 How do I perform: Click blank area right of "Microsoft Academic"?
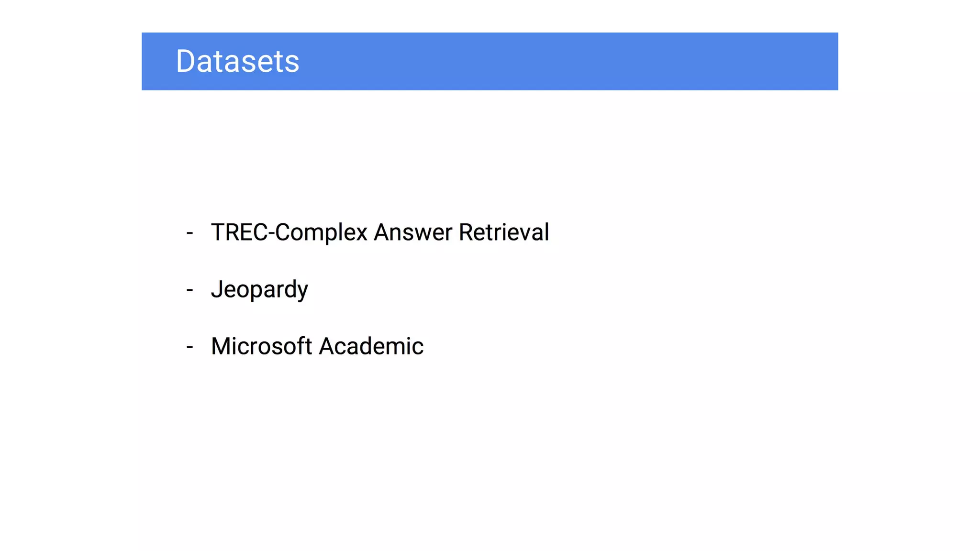point(622,346)
